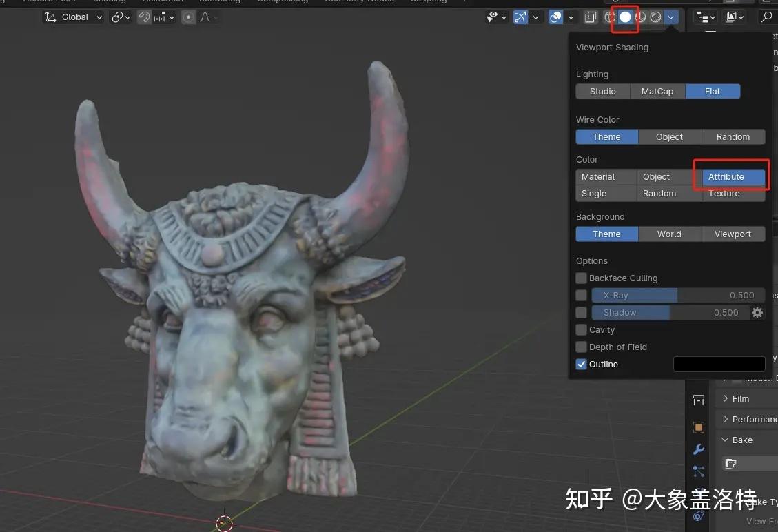Switch to wireframe viewport shading

610,17
